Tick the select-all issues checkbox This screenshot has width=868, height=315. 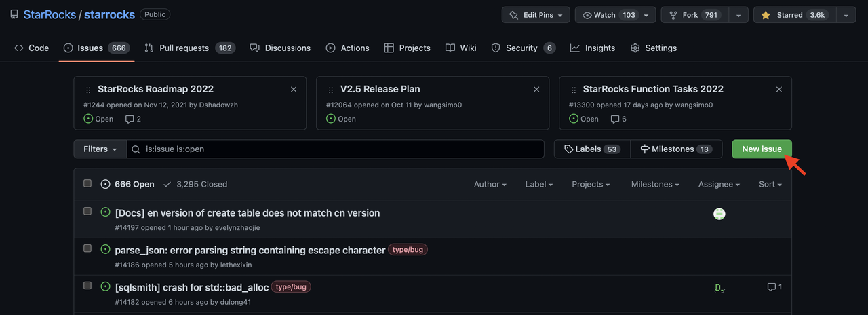tap(87, 183)
